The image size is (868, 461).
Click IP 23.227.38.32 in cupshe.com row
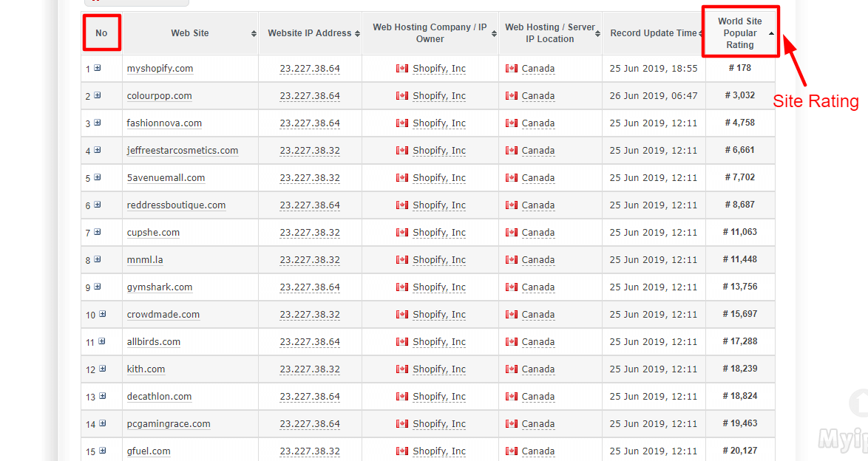[310, 233]
